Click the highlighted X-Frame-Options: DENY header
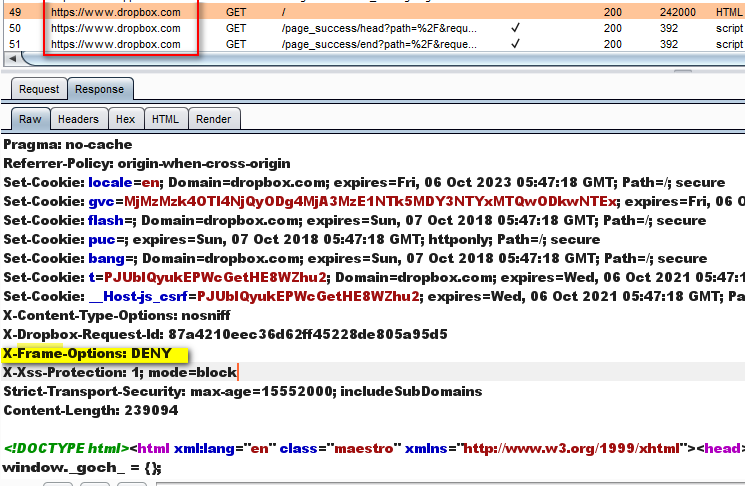This screenshot has width=745, height=486. pos(91,353)
